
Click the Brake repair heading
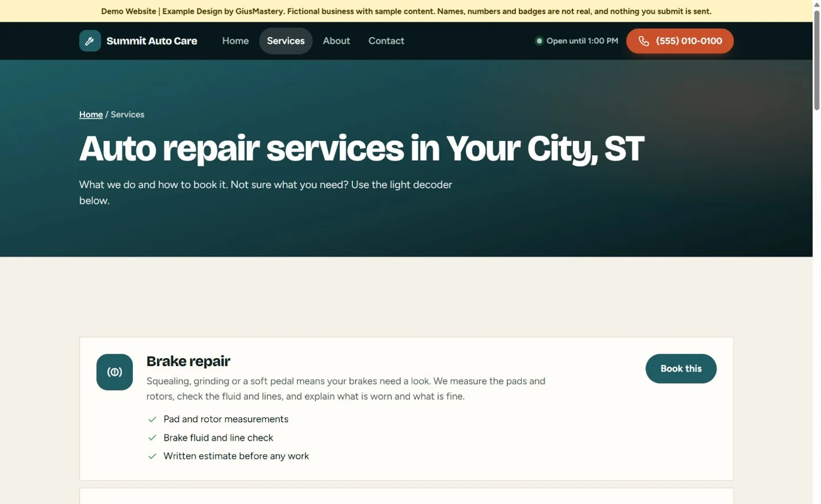(x=188, y=361)
